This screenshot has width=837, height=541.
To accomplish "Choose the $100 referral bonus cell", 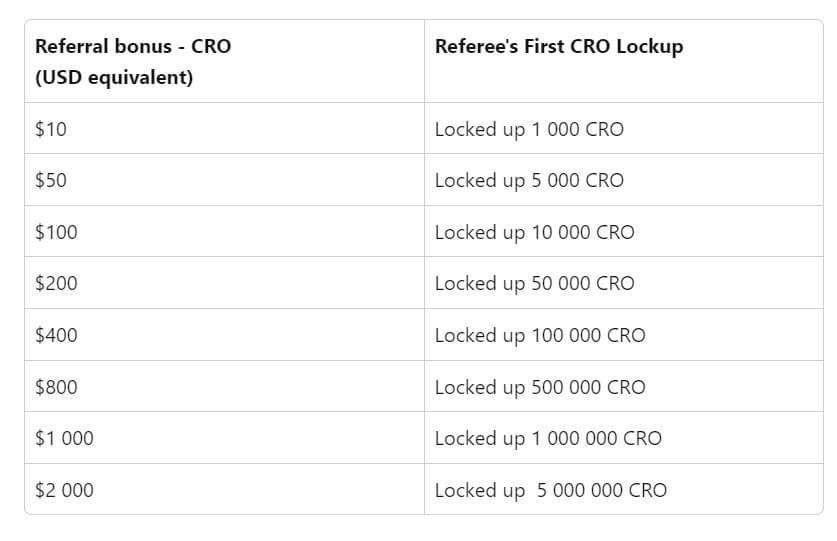I will pyautogui.click(x=56, y=232).
